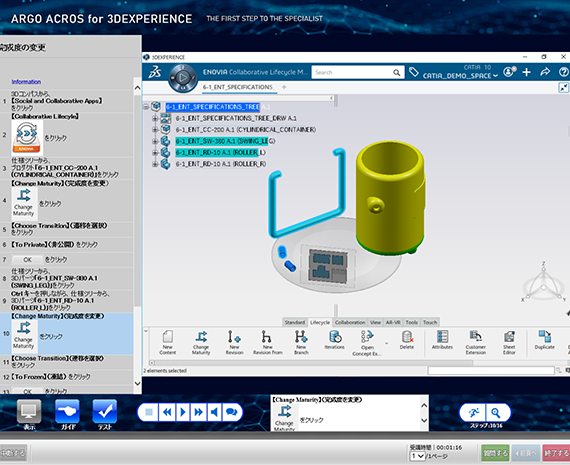The width and height of the screenshot is (570, 465).
Task: Click the fast-forward playback button
Action: [198, 412]
